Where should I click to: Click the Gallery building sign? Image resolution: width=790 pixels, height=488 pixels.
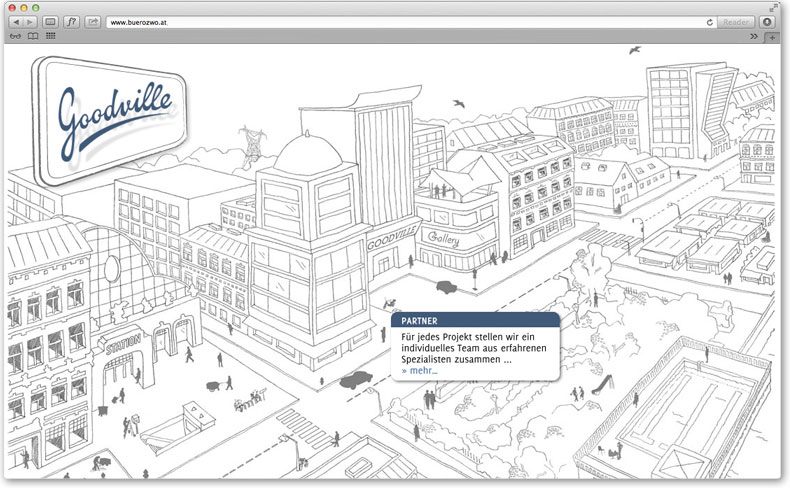click(443, 239)
